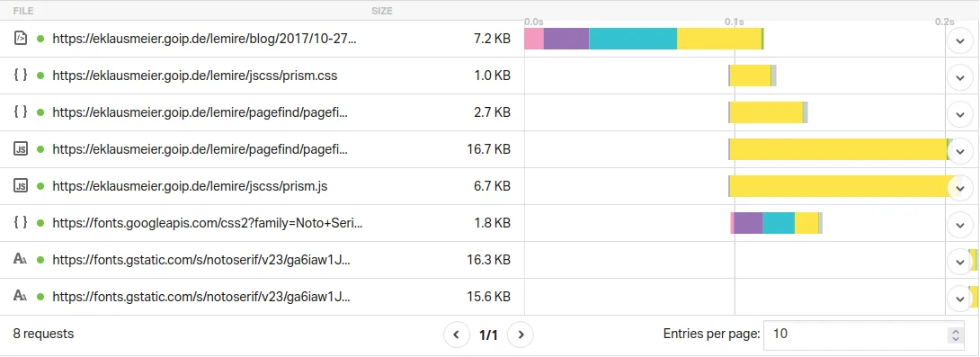Click the JS icon for the 16.7 KB pagefind request

[x=21, y=148]
